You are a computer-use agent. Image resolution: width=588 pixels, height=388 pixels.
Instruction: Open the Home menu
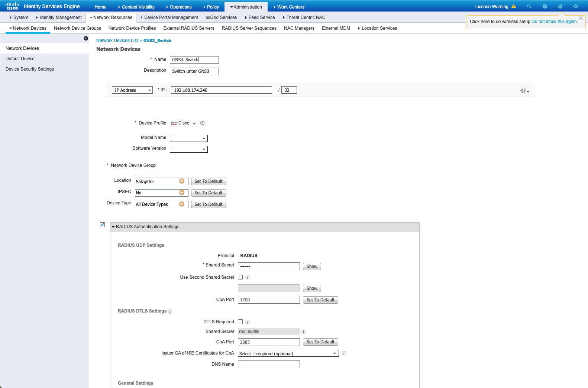coord(100,7)
